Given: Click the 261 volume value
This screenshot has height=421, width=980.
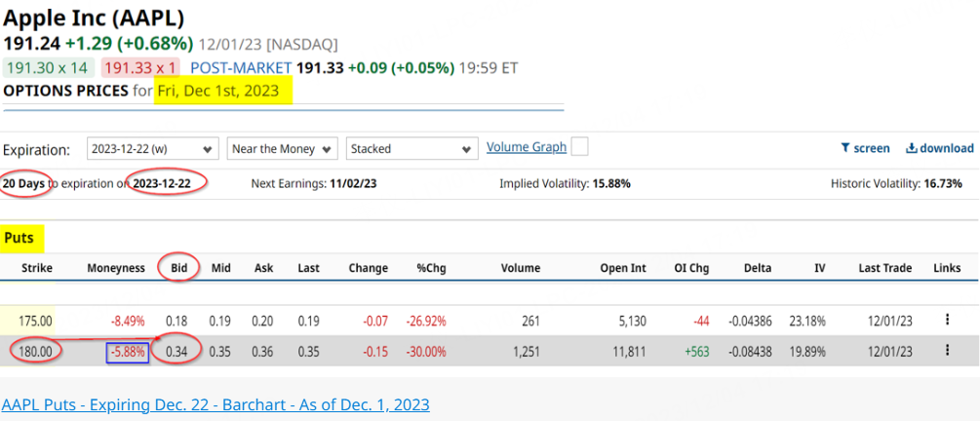Looking at the screenshot, I should point(530,321).
